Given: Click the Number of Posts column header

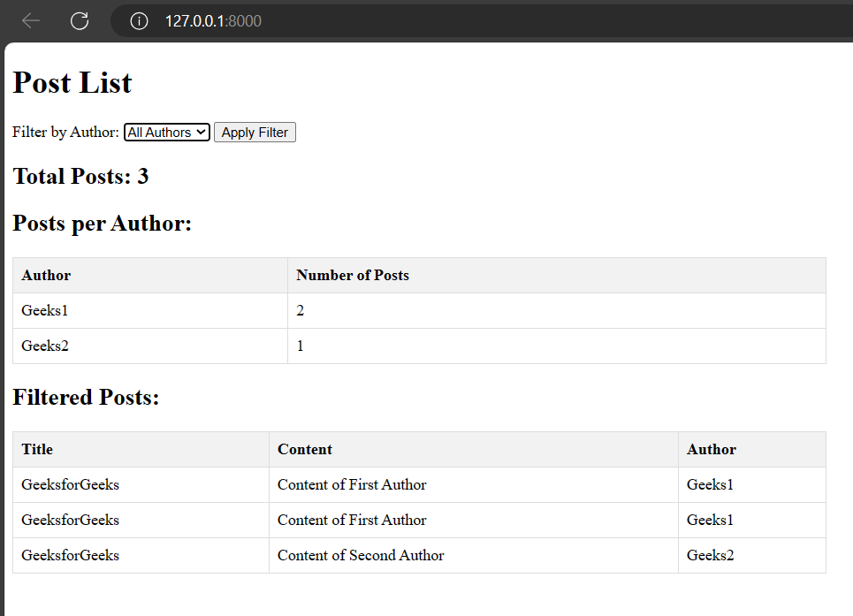Looking at the screenshot, I should coord(353,276).
